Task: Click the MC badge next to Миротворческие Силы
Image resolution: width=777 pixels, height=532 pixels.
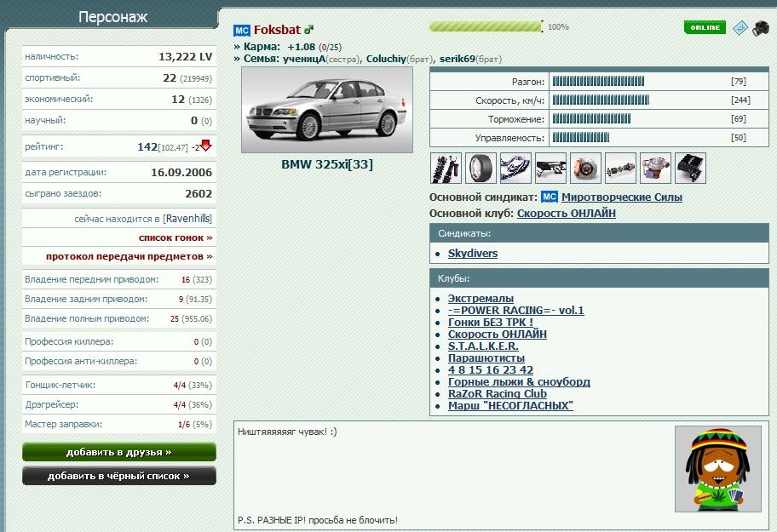Action: coord(549,197)
